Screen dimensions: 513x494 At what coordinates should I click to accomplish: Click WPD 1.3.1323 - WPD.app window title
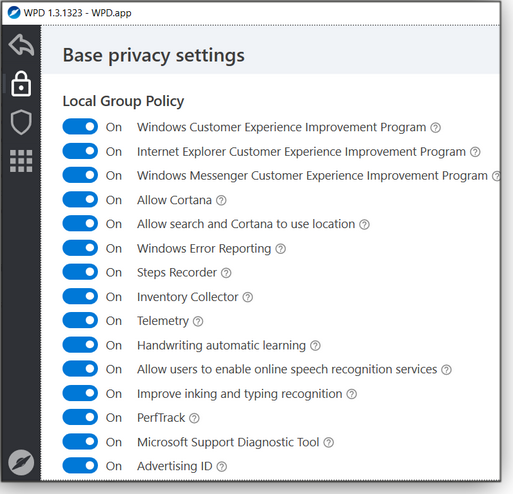77,13
